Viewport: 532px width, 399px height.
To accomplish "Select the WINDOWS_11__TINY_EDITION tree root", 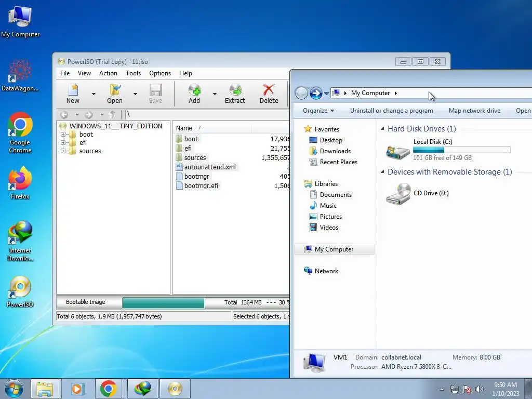I will (x=116, y=126).
